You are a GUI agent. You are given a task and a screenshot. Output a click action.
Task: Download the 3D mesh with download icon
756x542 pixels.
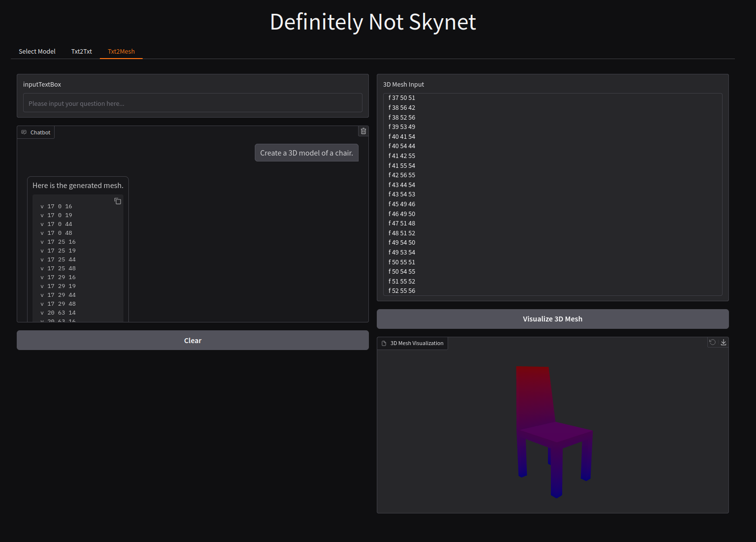(x=724, y=342)
